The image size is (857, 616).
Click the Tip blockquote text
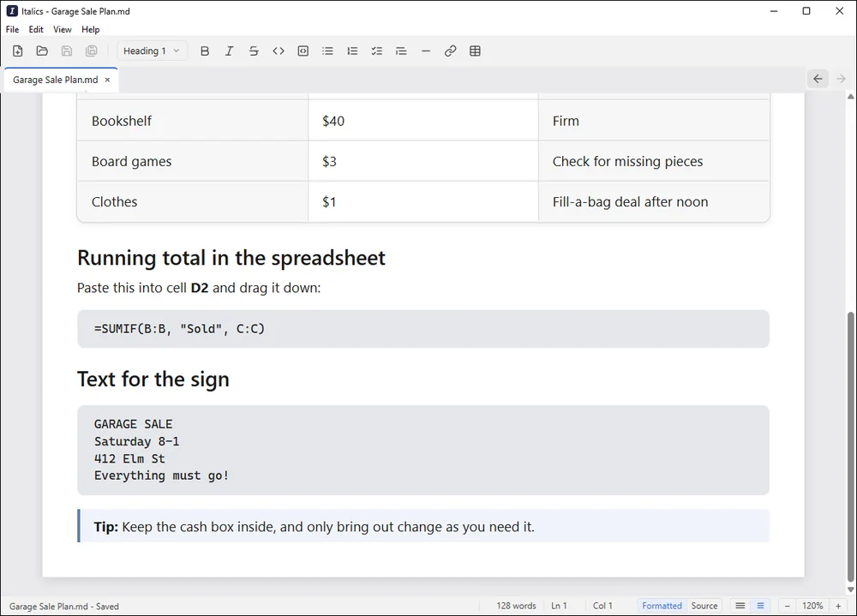point(315,527)
